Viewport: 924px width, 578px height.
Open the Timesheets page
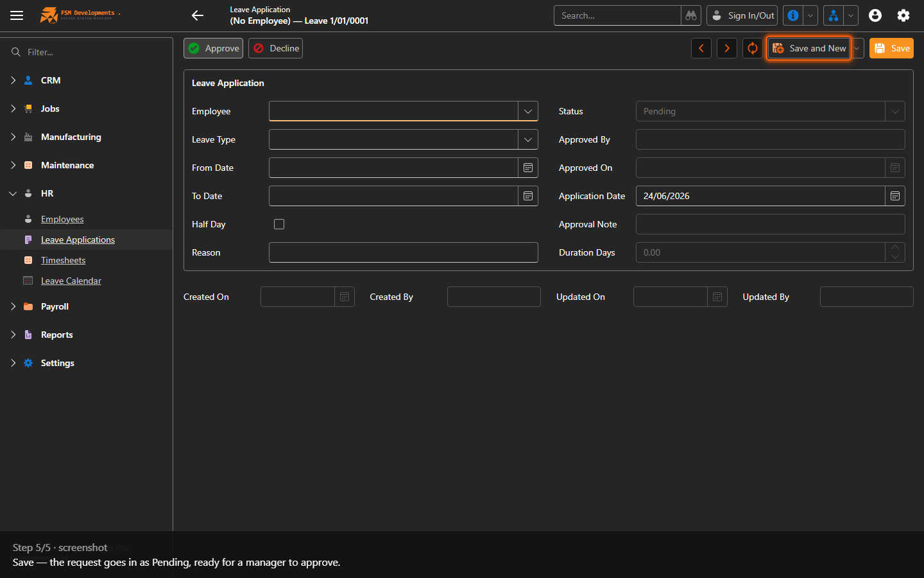(x=63, y=260)
